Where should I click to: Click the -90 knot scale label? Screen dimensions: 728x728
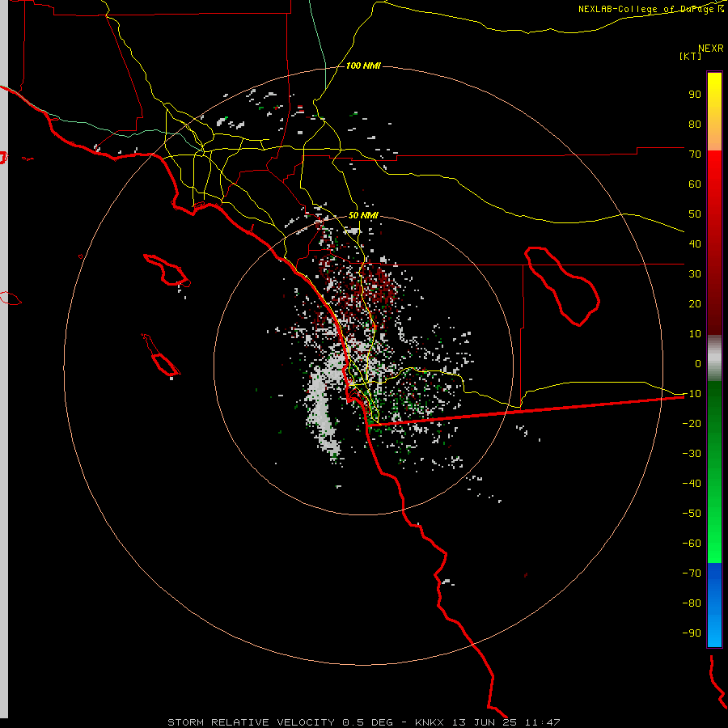point(692,633)
